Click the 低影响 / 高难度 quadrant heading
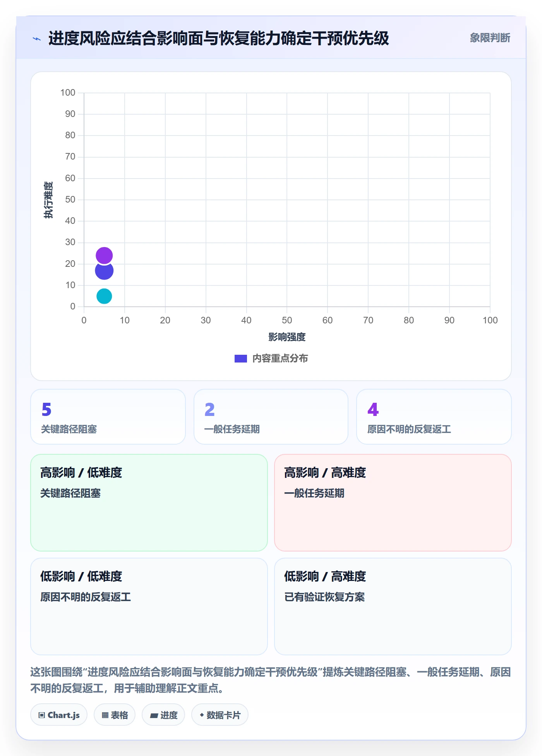 (325, 576)
